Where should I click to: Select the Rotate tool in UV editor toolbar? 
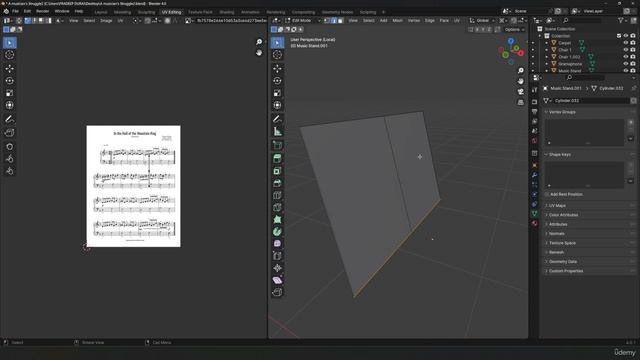tap(9, 81)
